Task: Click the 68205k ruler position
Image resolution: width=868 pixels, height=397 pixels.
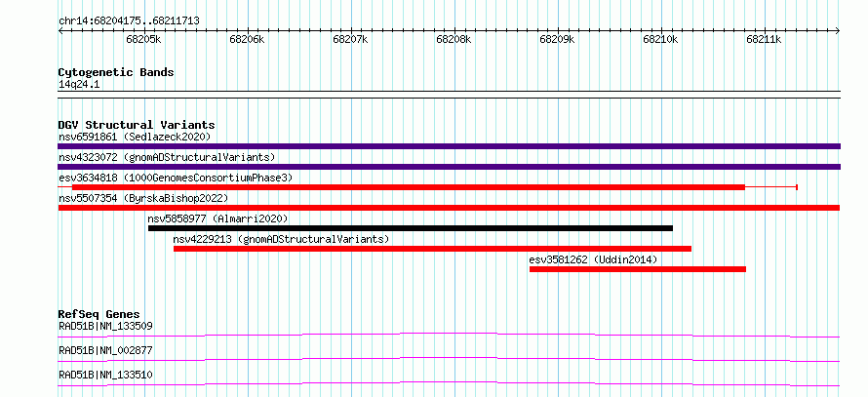Action: 144,39
